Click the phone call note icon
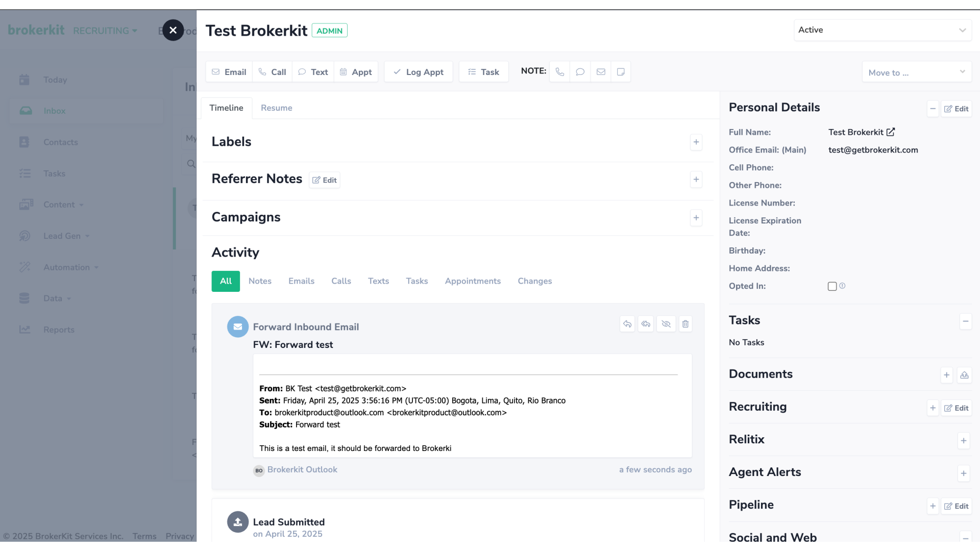Viewport: 980px width, 551px height. point(560,72)
